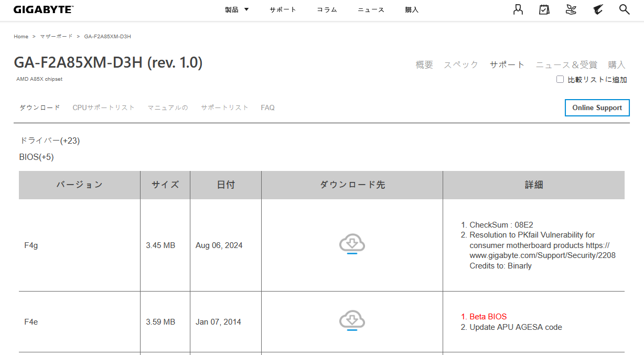The width and height of the screenshot is (644, 355).
Task: Collapse the BIOS(+5) section
Action: [x=37, y=157]
